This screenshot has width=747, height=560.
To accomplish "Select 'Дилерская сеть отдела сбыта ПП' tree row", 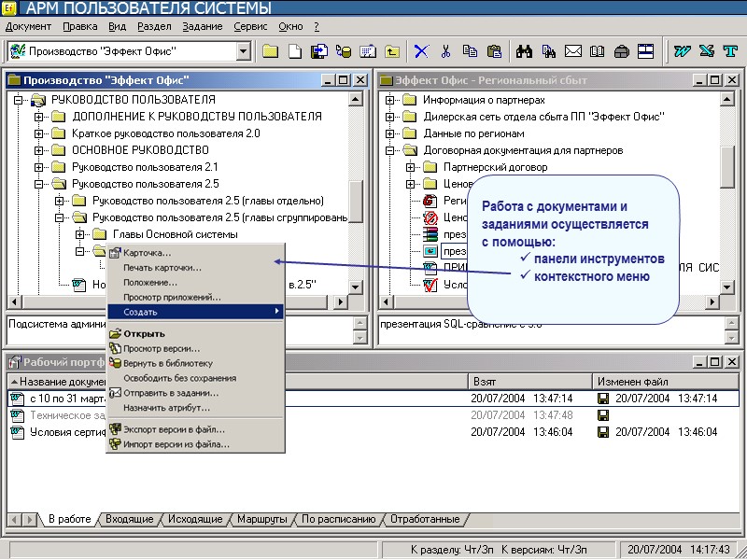I will (x=543, y=117).
